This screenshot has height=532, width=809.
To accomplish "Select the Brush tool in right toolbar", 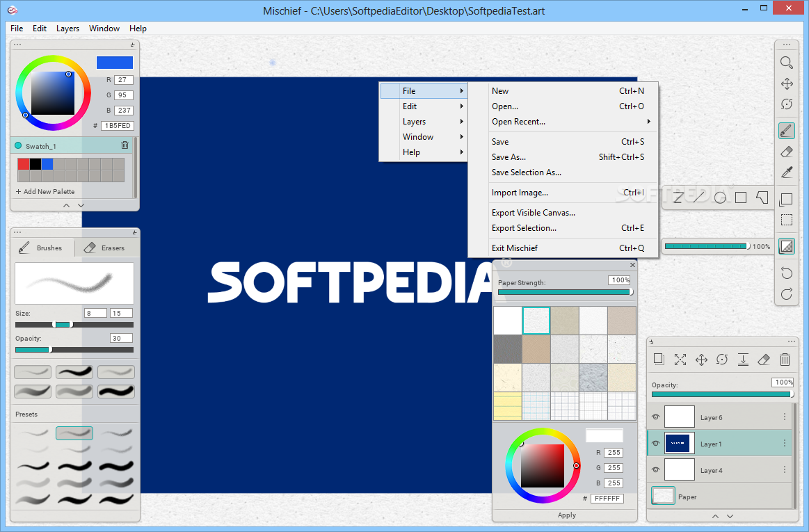I will pyautogui.click(x=786, y=131).
